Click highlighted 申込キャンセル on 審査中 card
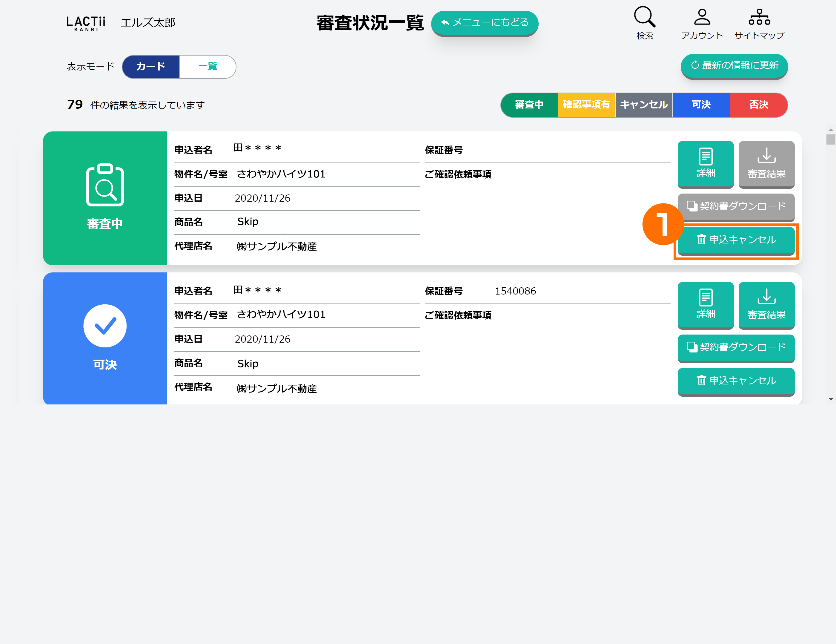 735,240
